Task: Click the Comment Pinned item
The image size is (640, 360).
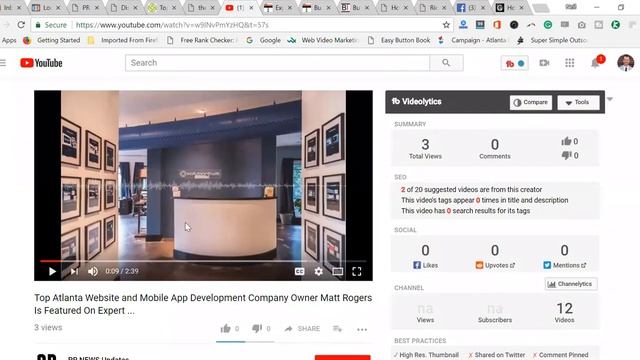Action: (x=560, y=355)
